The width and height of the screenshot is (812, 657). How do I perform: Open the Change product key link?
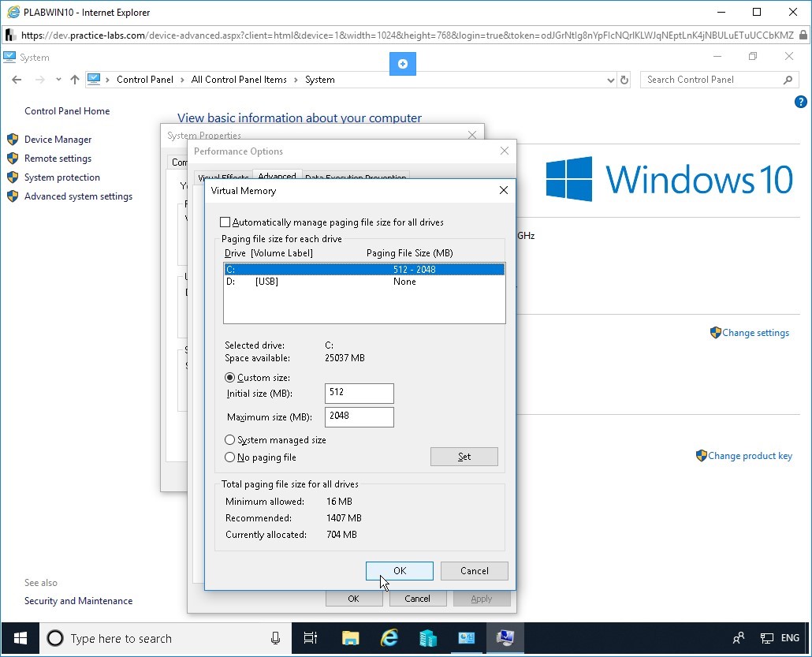coord(750,455)
